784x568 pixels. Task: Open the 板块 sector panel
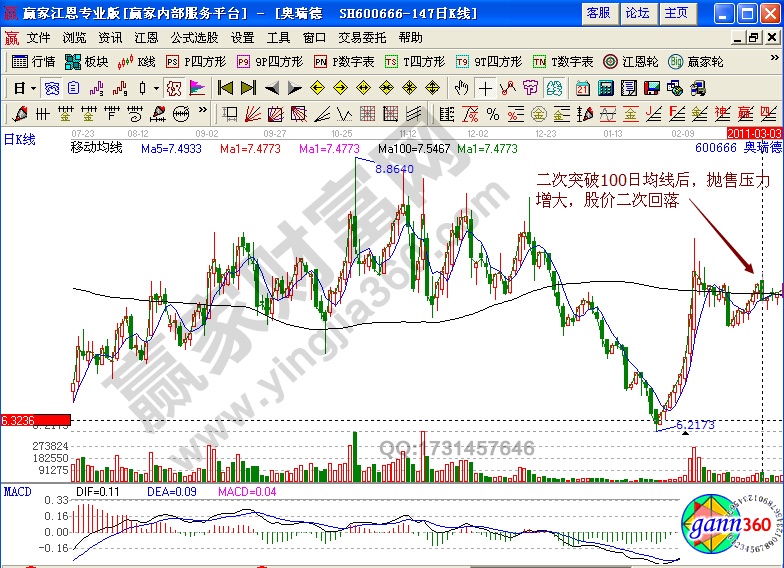88,61
